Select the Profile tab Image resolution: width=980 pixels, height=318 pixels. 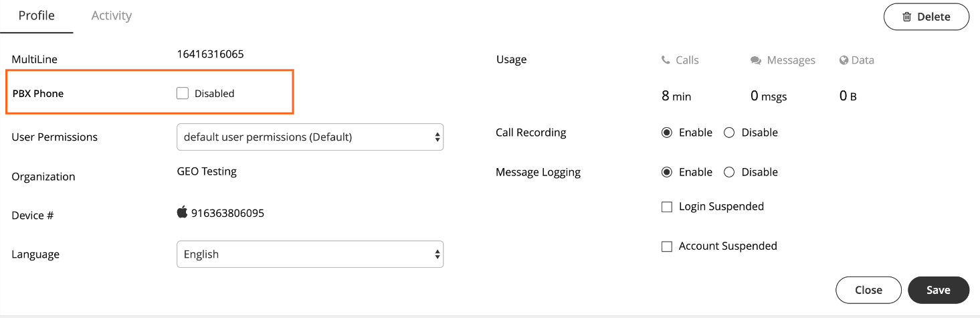[36, 15]
